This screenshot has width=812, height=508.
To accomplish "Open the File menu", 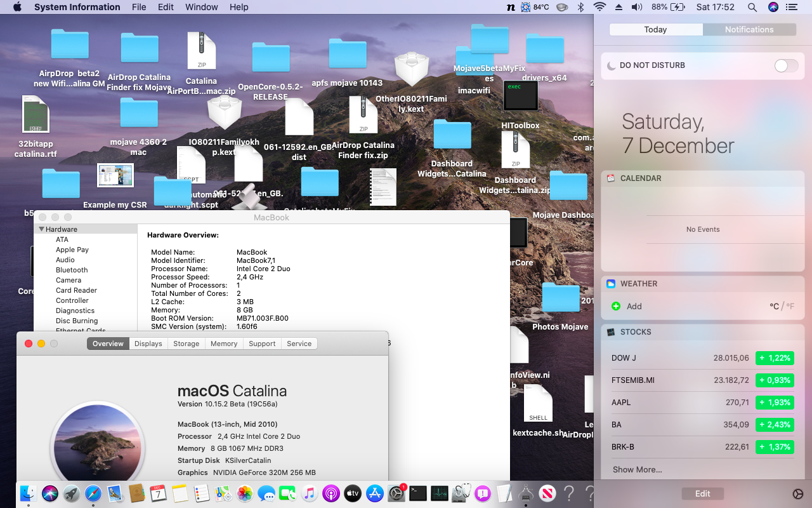I will tap(139, 7).
